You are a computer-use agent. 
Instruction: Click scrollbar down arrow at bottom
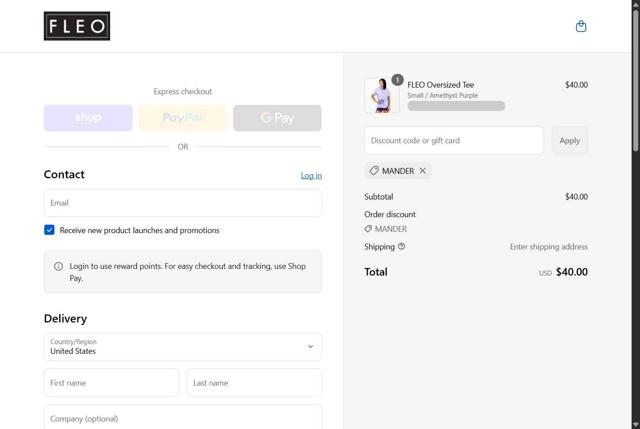pyautogui.click(x=636, y=425)
